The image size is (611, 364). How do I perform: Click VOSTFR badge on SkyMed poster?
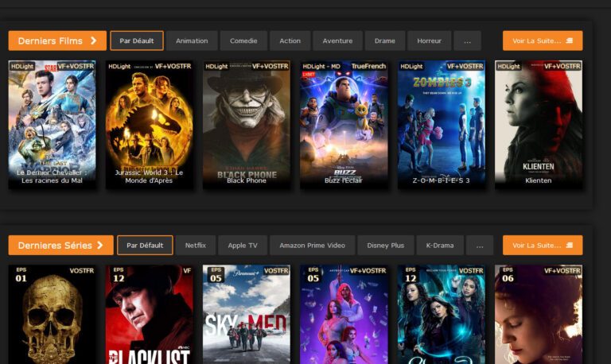276,270
